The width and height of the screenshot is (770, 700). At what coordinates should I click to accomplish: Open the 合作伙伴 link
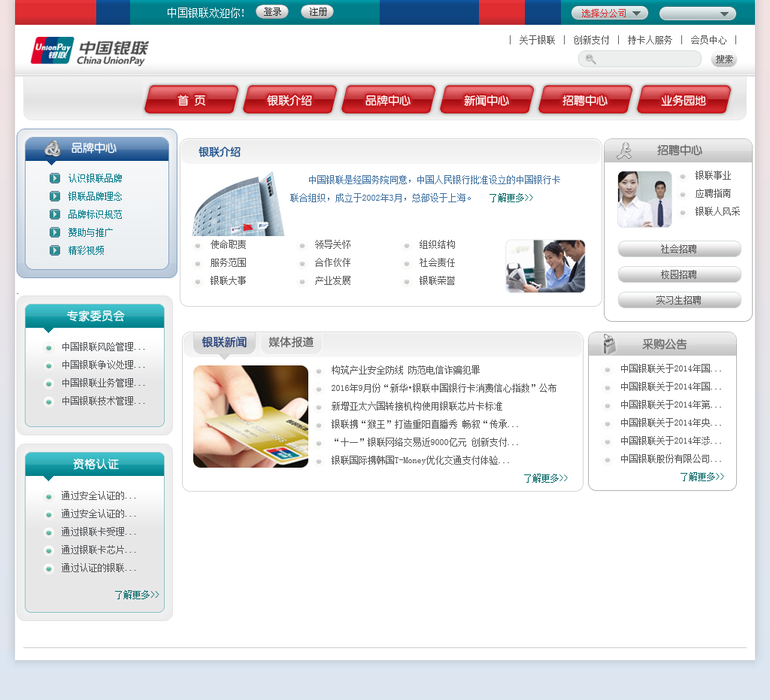pyautogui.click(x=332, y=262)
